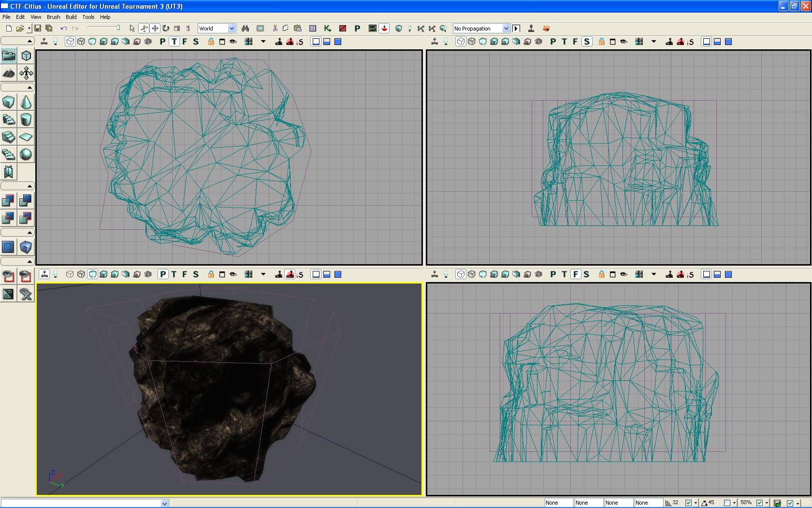The height and width of the screenshot is (508, 812).
Task: Open the binoculars search actors icon
Action: coord(245,29)
